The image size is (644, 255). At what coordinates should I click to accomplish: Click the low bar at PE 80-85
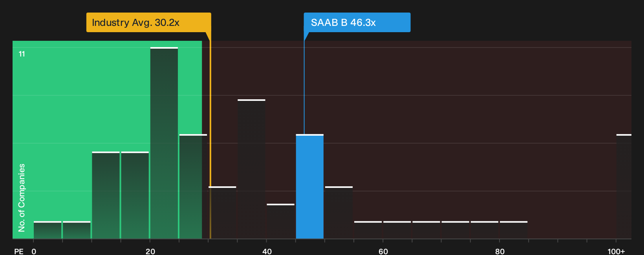click(x=514, y=230)
